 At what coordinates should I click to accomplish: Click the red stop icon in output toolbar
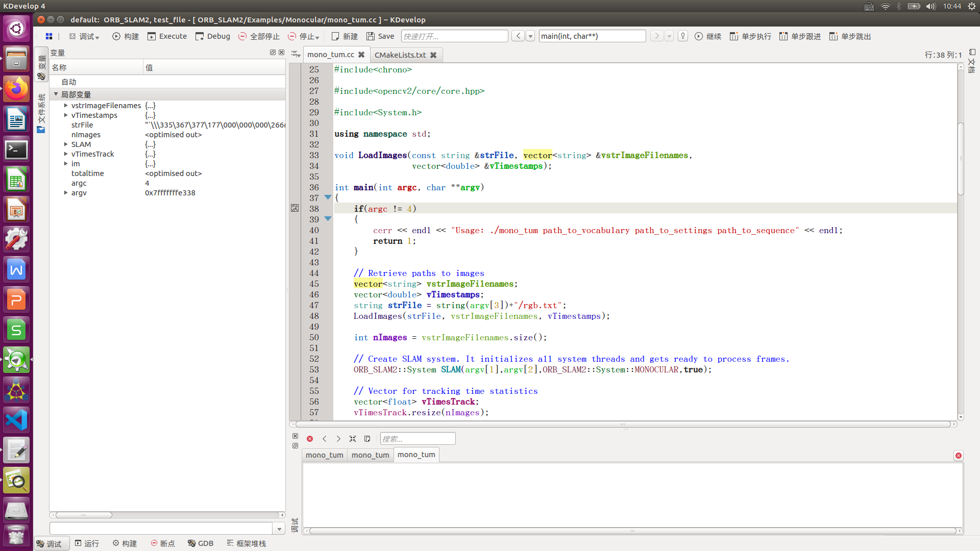[x=310, y=439]
